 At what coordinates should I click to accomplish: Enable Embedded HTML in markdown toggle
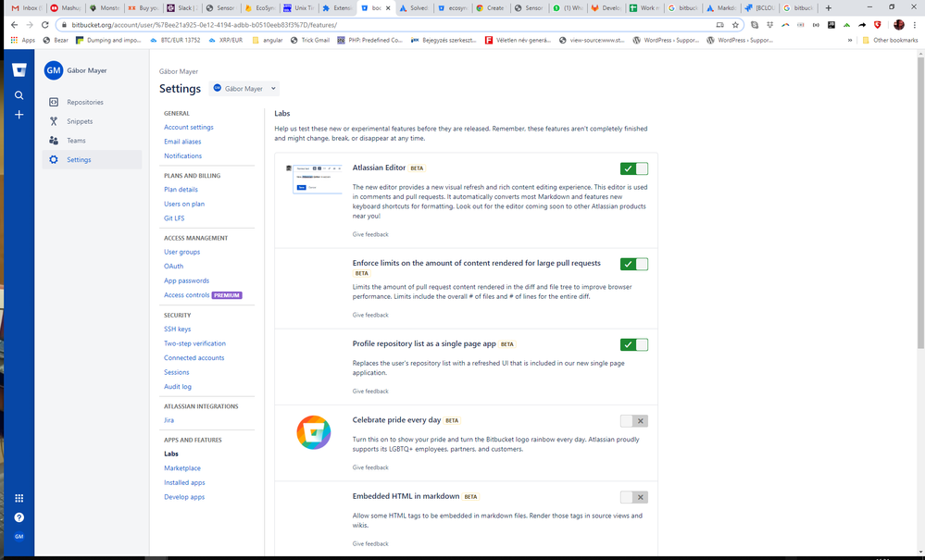[x=634, y=497]
